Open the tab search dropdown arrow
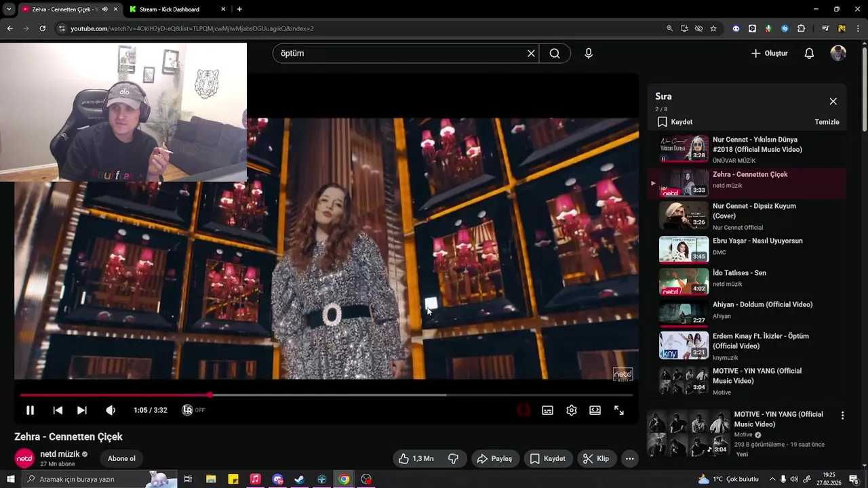The width and height of the screenshot is (868, 488). tap(9, 9)
